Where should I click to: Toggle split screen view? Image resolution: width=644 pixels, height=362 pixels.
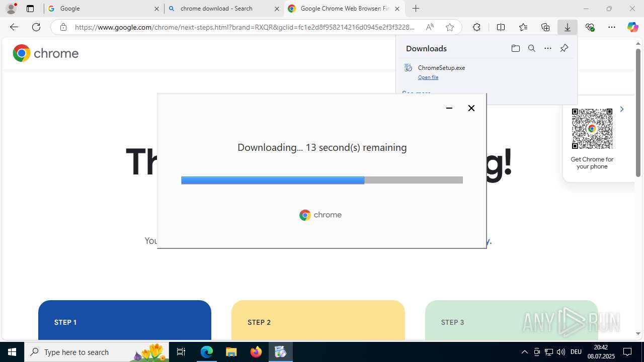tap(501, 27)
